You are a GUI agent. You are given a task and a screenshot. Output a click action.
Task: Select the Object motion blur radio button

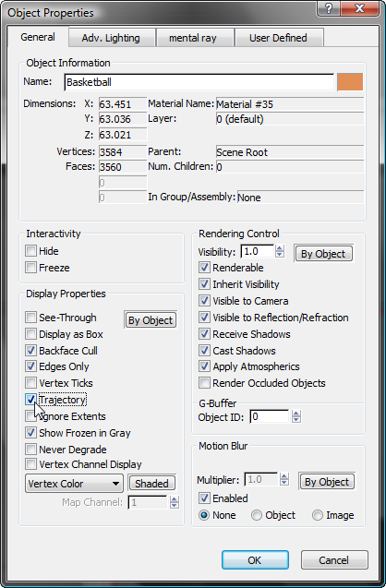click(x=257, y=515)
